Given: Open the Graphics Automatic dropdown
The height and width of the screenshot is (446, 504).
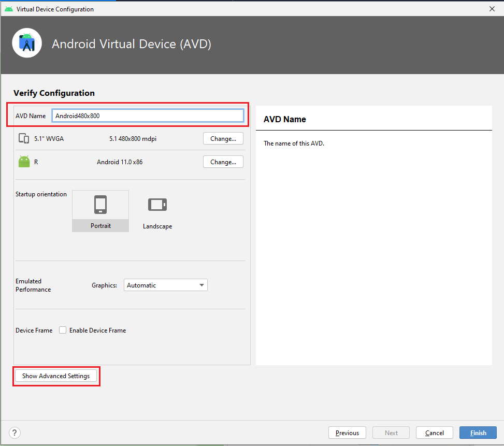Looking at the screenshot, I should tap(166, 285).
